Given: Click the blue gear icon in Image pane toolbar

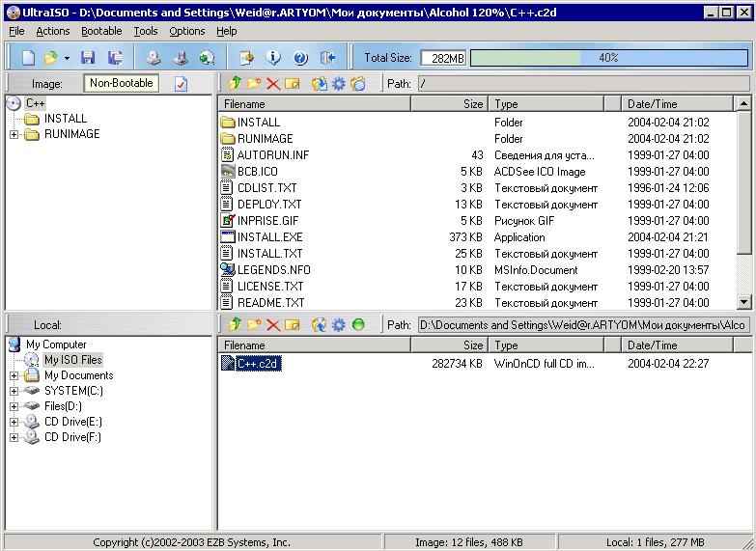Looking at the screenshot, I should point(339,84).
